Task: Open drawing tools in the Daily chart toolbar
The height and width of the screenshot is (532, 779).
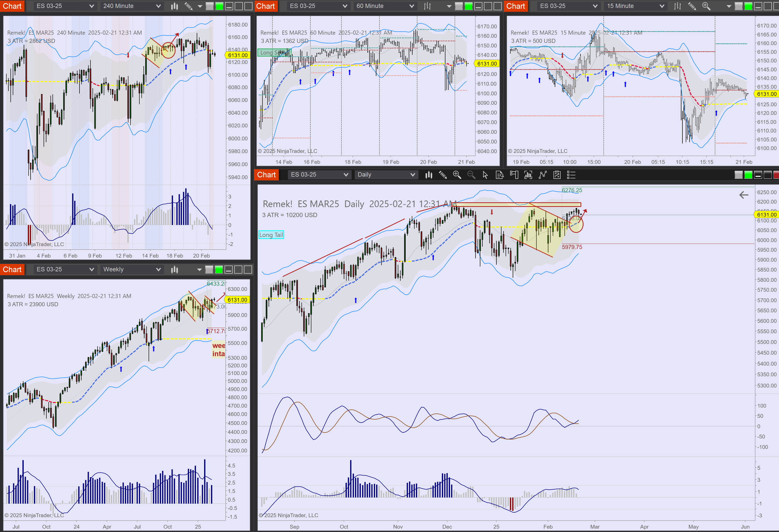Action: 443,175
